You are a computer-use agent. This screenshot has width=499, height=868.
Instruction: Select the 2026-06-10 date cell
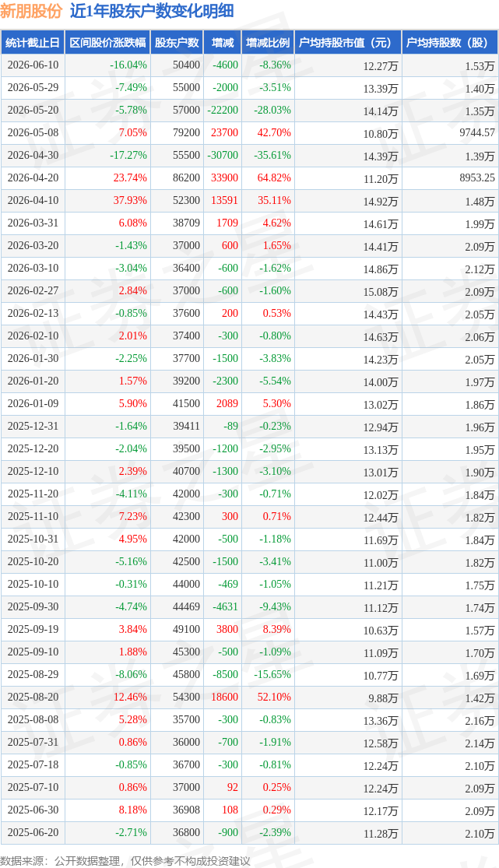(x=33, y=65)
